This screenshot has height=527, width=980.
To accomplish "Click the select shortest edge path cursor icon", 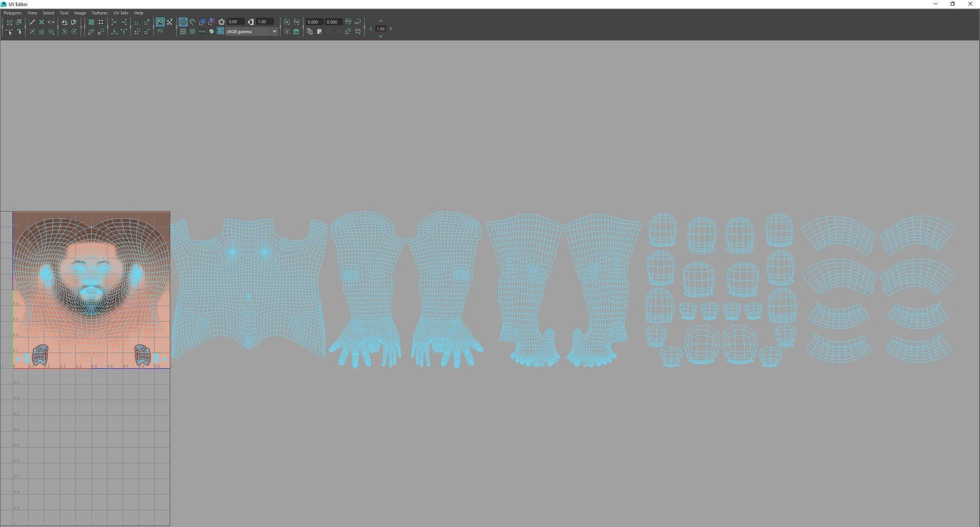I will (9, 32).
